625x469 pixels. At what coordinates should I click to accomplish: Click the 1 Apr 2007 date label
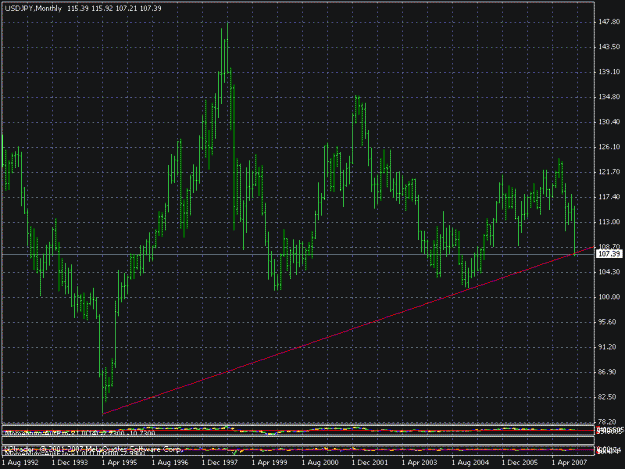569,463
